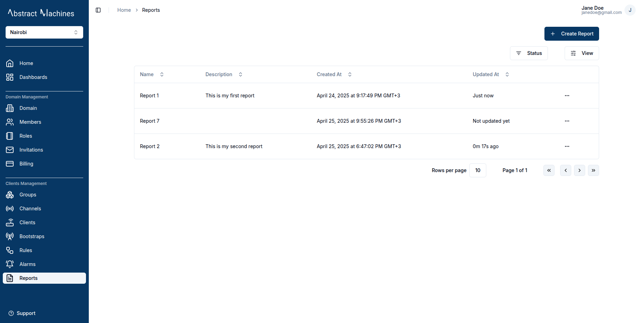Click the Jane Doe user name
The height and width of the screenshot is (323, 644).
(592, 8)
